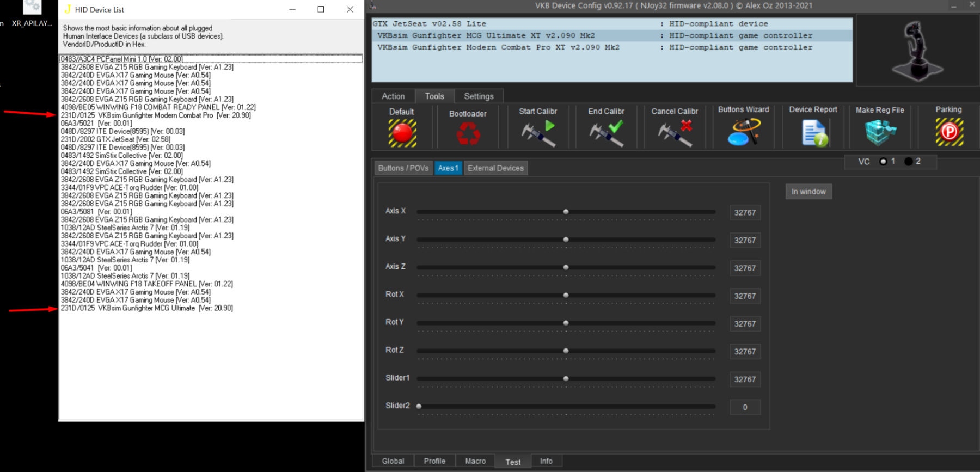Image resolution: width=980 pixels, height=472 pixels.
Task: Minimize the HID Device List window
Action: point(292,9)
